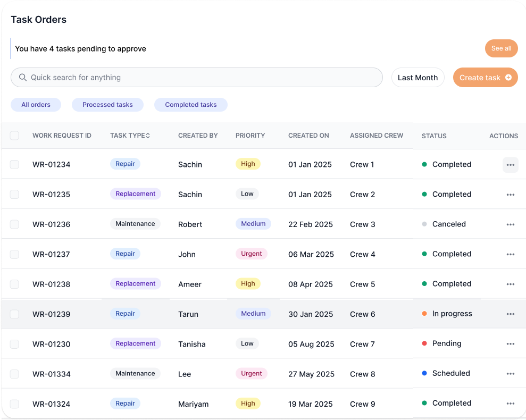Show the Processed tasks tab
Screen dimensions: 526x420
107,105
